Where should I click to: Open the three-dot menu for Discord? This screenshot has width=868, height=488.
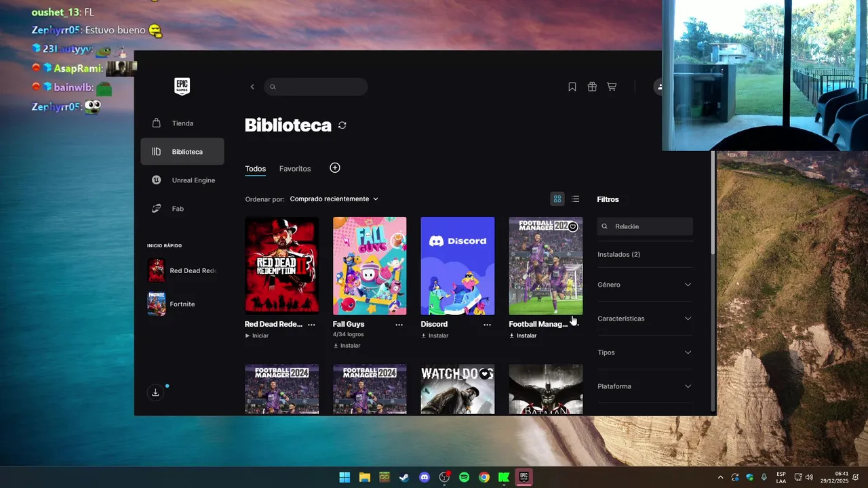tap(488, 325)
